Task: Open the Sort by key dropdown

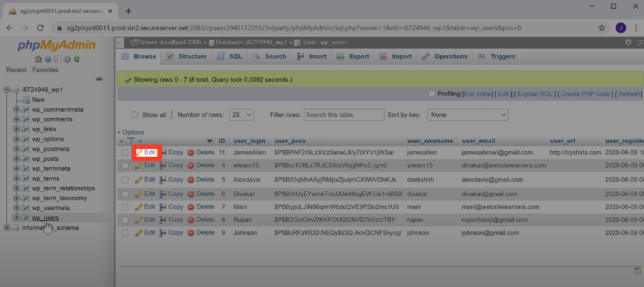Action: pyautogui.click(x=468, y=115)
